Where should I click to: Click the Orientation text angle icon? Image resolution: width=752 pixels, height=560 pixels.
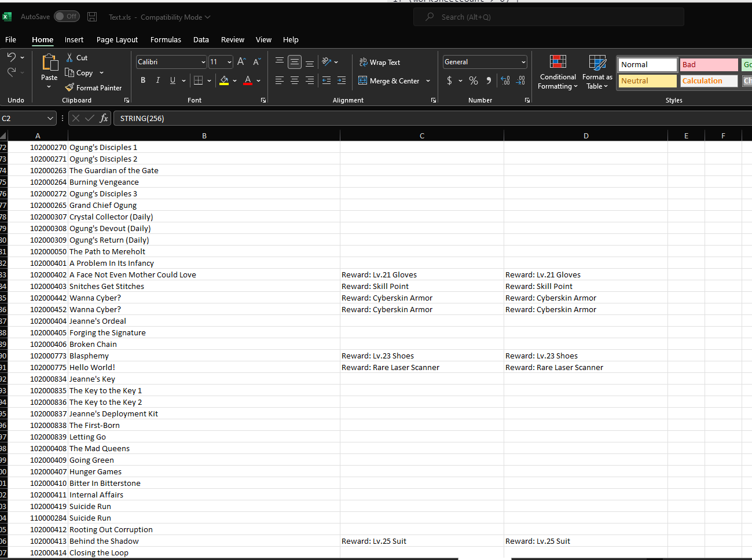pos(327,61)
